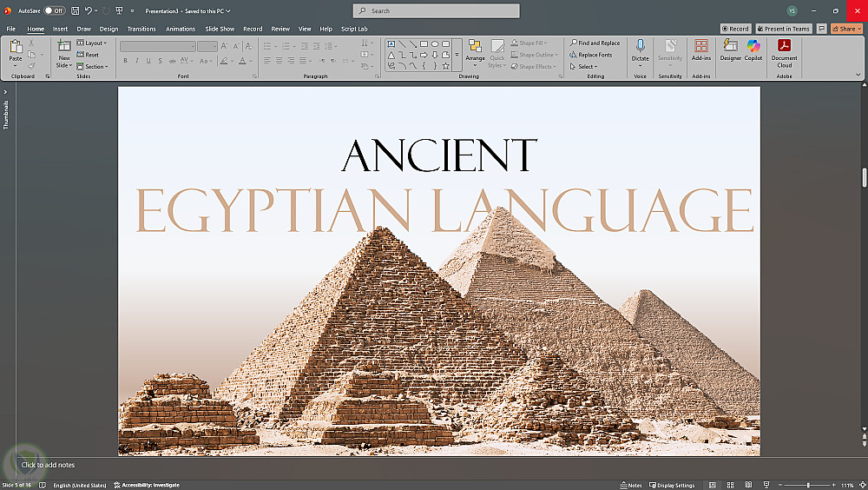Open the Designer pane icon

coord(731,46)
